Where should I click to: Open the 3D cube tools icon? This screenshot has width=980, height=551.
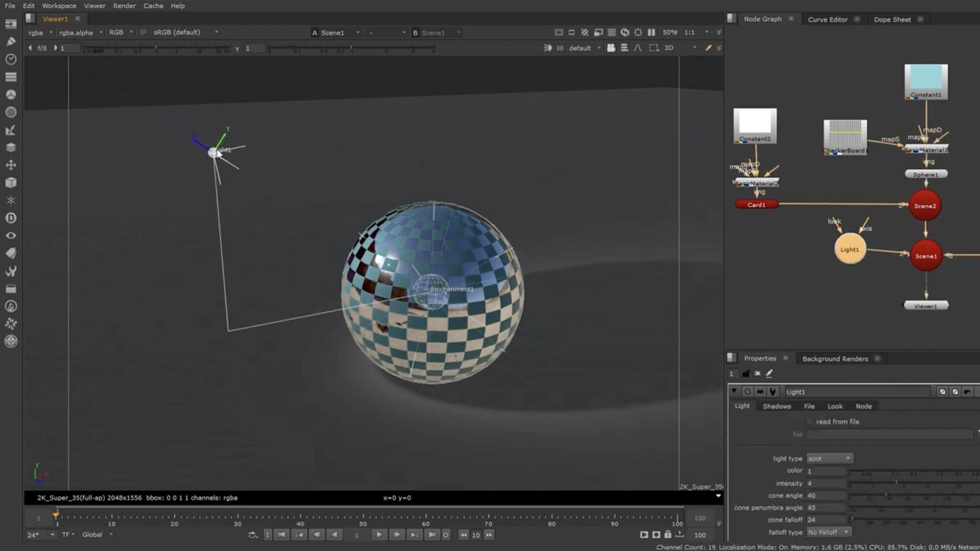tap(11, 183)
